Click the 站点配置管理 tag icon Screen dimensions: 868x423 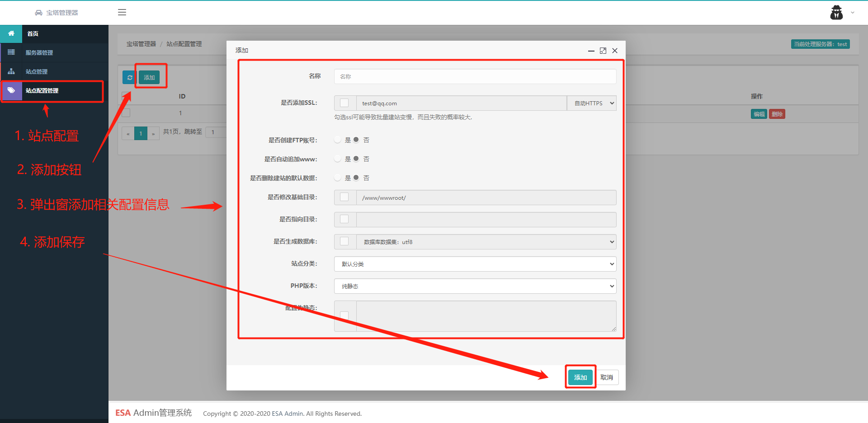11,90
